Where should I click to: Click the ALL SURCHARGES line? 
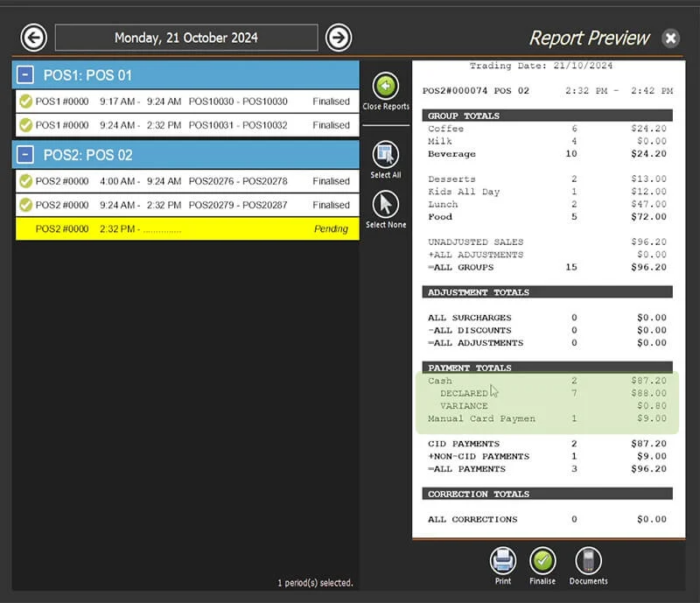point(548,318)
